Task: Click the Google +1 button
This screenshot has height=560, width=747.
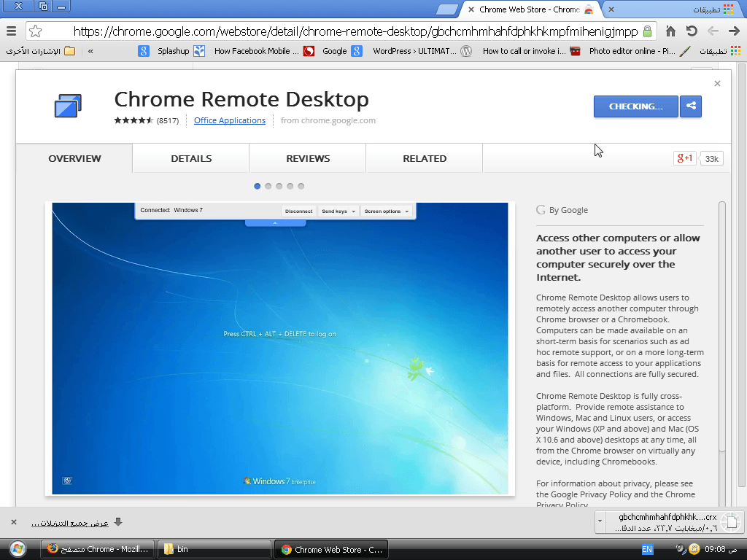Action: tap(684, 158)
